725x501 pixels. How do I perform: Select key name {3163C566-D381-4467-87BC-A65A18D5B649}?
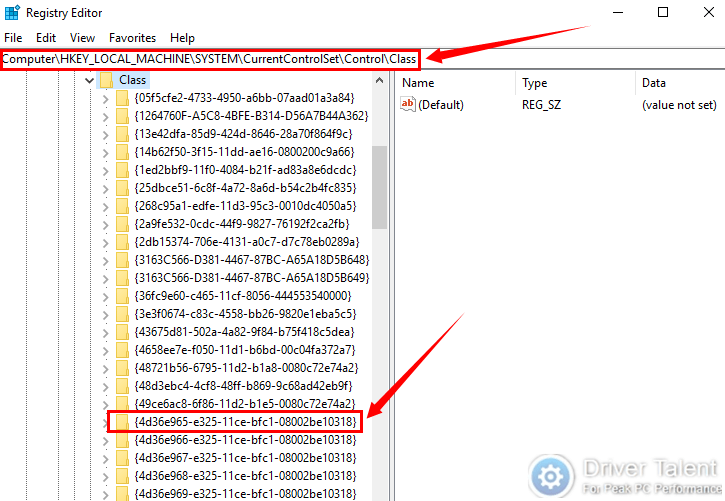(252, 278)
